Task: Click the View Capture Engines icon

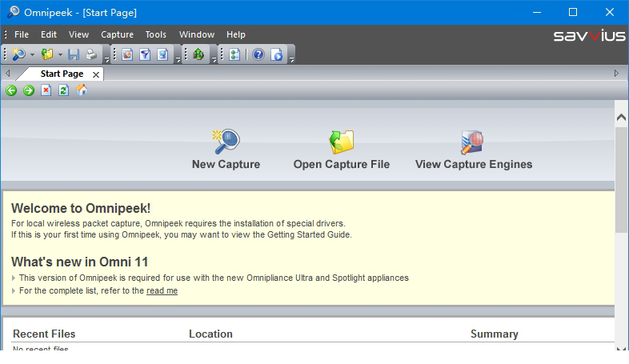Action: (473, 142)
